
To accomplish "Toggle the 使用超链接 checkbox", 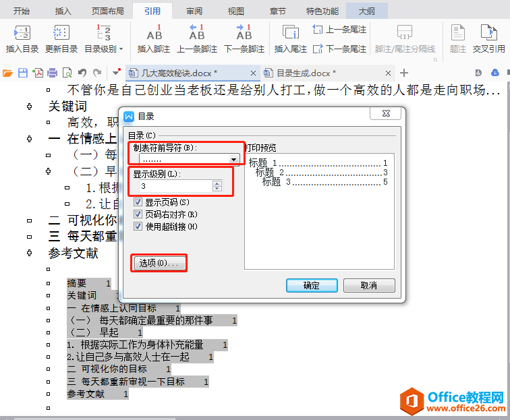I will (138, 227).
